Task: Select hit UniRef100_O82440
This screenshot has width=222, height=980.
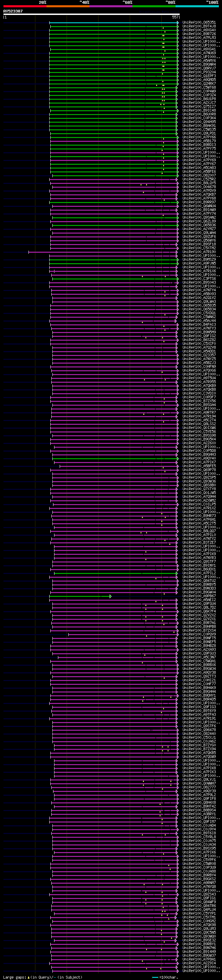Action: (x=199, y=734)
